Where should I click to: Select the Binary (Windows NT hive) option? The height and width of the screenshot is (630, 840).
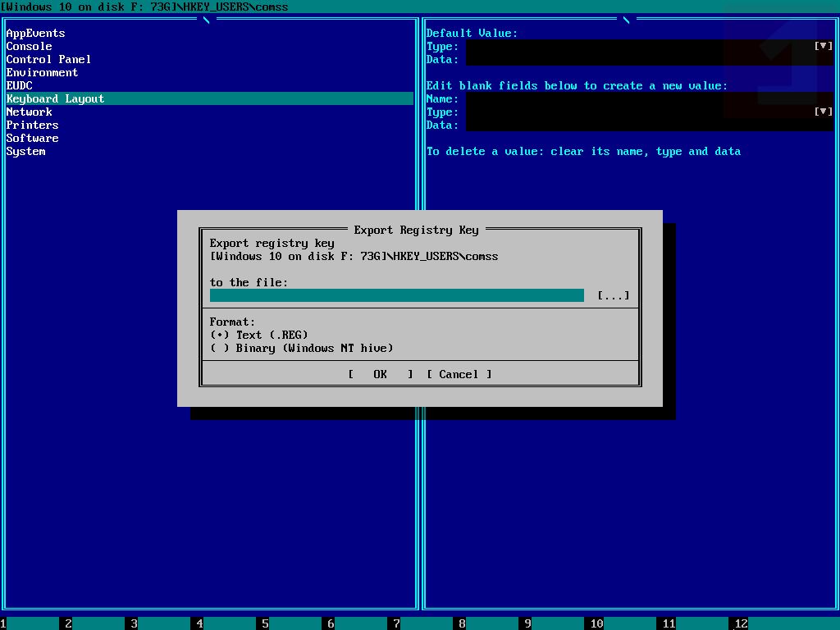click(302, 348)
